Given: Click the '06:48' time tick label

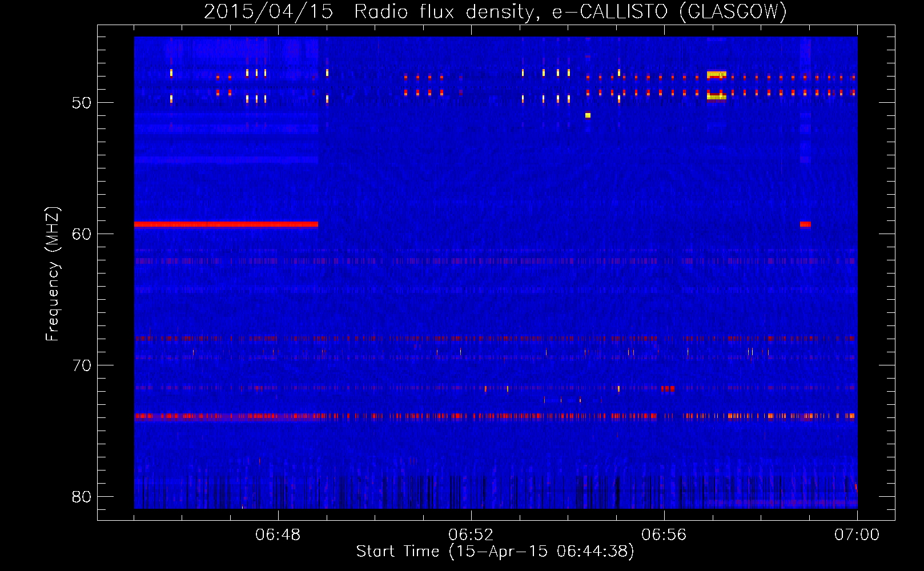Looking at the screenshot, I should (x=278, y=535).
